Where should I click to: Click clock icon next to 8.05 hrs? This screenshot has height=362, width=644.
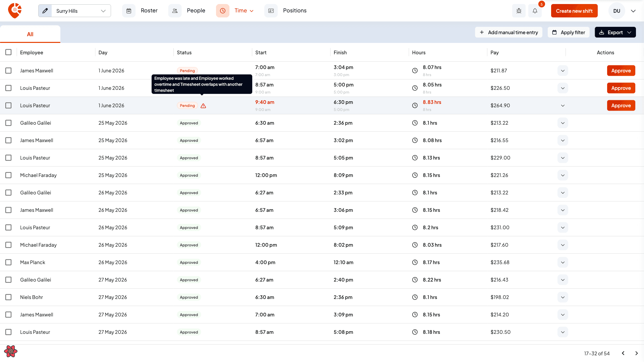[415, 88]
